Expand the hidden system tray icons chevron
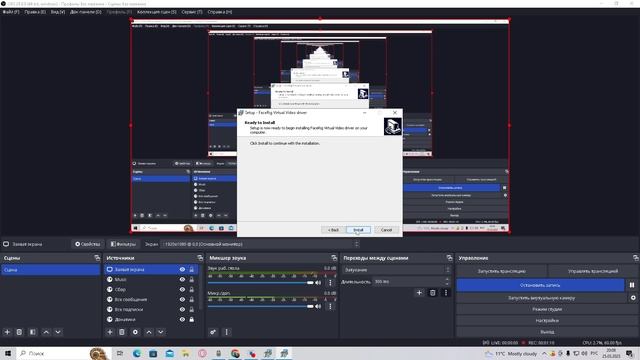This screenshot has height=360, width=640. (x=544, y=353)
